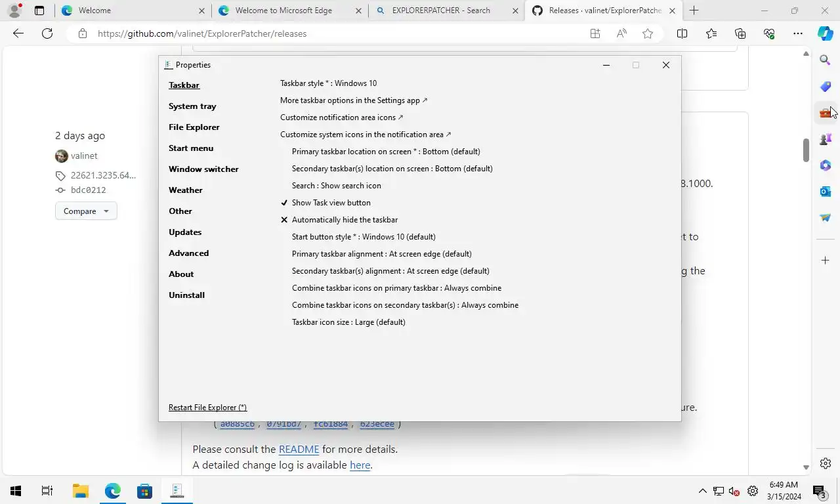Open Microsoft 365 sidebar icon
The image size is (840, 504).
tap(826, 165)
